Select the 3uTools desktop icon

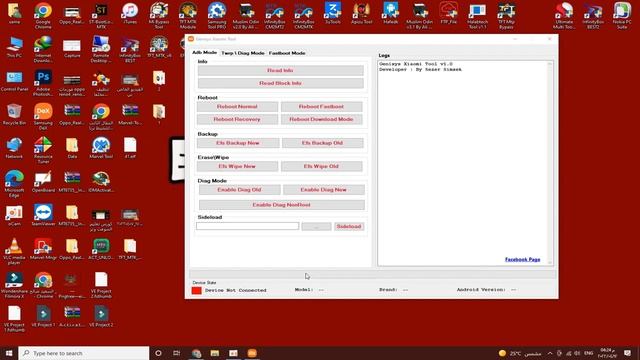[333, 13]
